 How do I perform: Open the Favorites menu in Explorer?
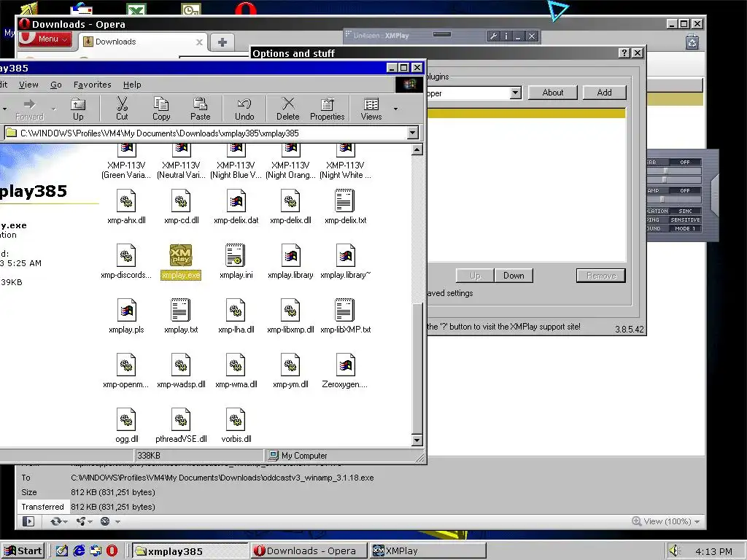tap(93, 85)
